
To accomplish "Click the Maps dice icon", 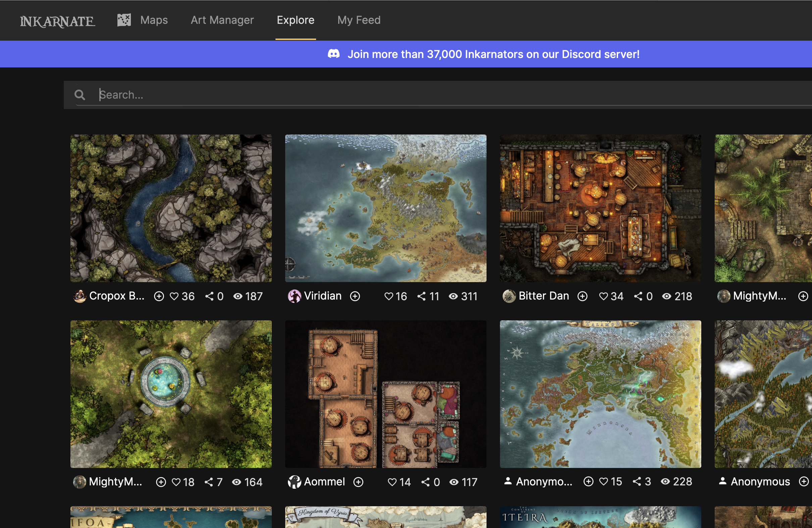I will tap(124, 20).
